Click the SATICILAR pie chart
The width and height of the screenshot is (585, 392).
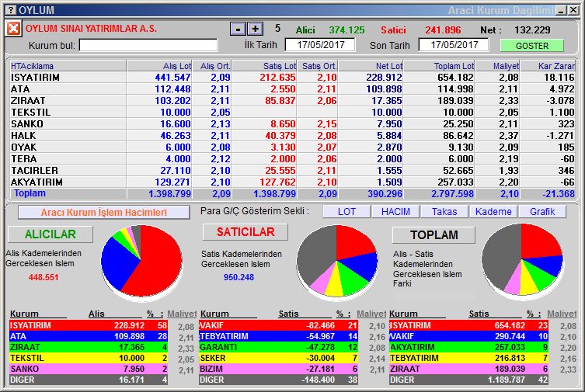(x=337, y=262)
